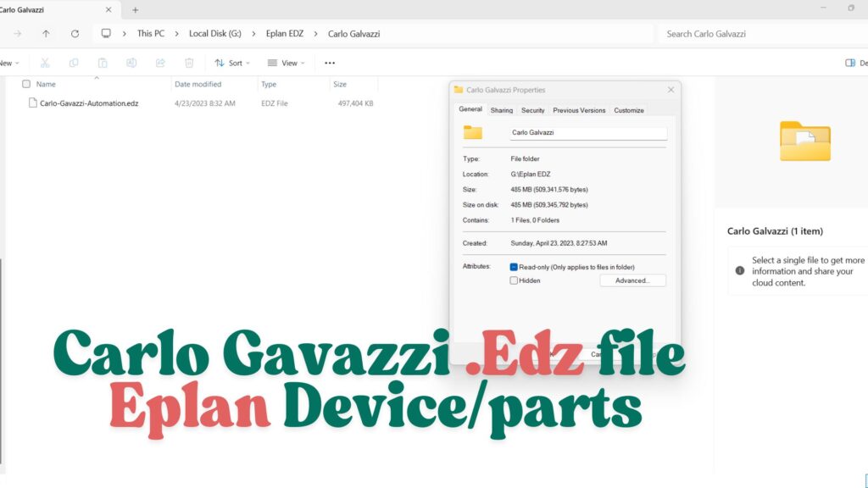
Task: Open the Sort dropdown
Action: 232,62
